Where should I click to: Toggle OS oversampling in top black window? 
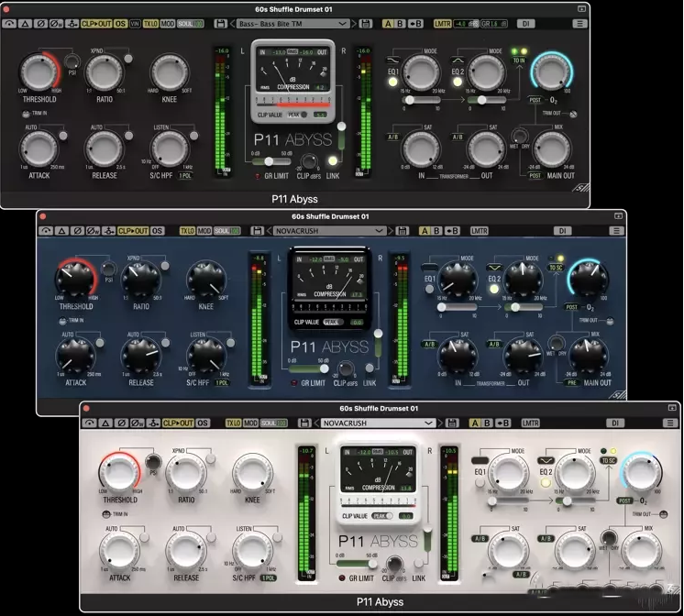tap(120, 24)
